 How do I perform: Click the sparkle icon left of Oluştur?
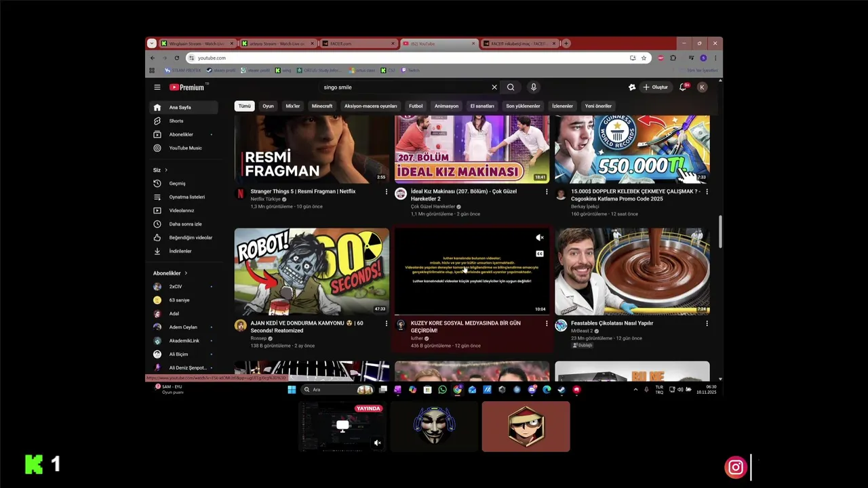click(632, 87)
